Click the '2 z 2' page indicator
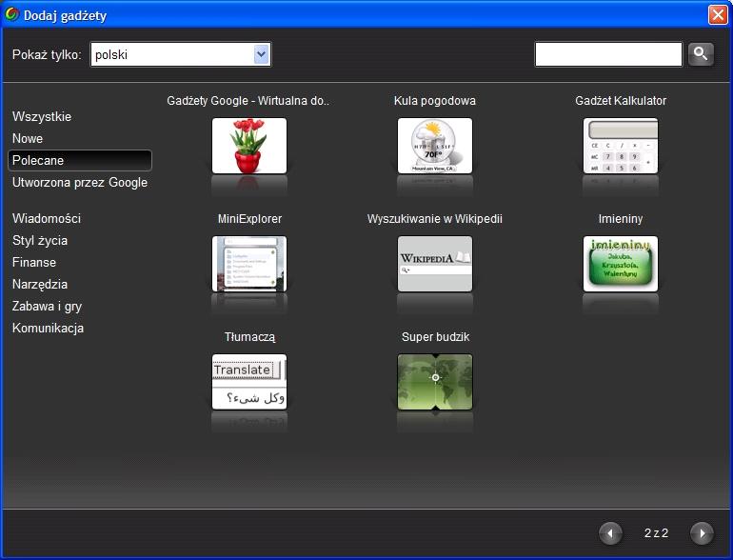This screenshot has width=733, height=560. click(x=656, y=533)
